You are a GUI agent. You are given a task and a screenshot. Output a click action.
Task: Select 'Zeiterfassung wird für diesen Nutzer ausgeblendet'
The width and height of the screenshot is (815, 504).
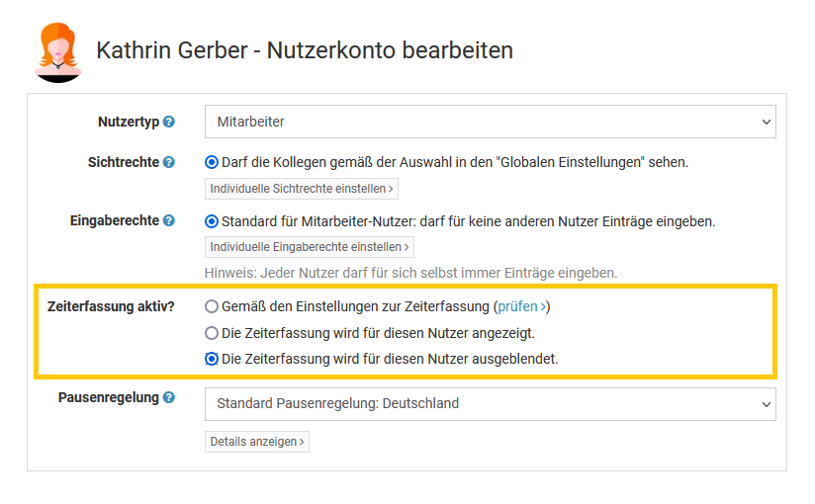point(212,359)
